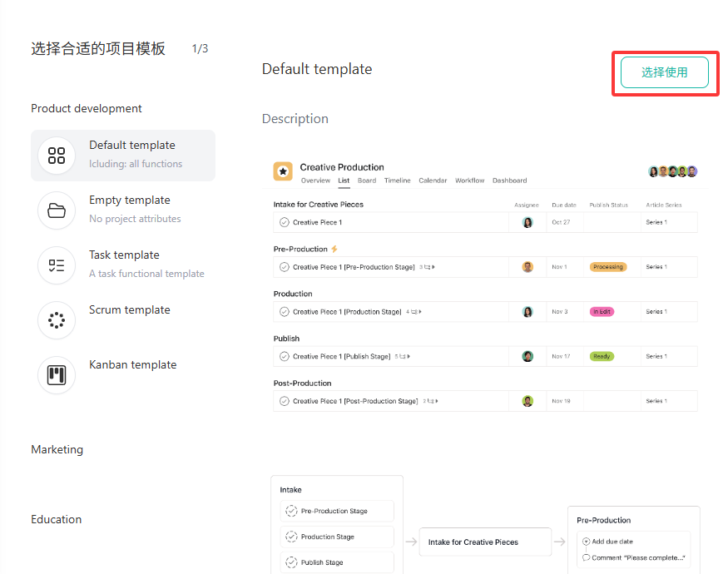Choose the Empty template entry
Image resolution: width=728 pixels, height=574 pixels.
point(123,210)
